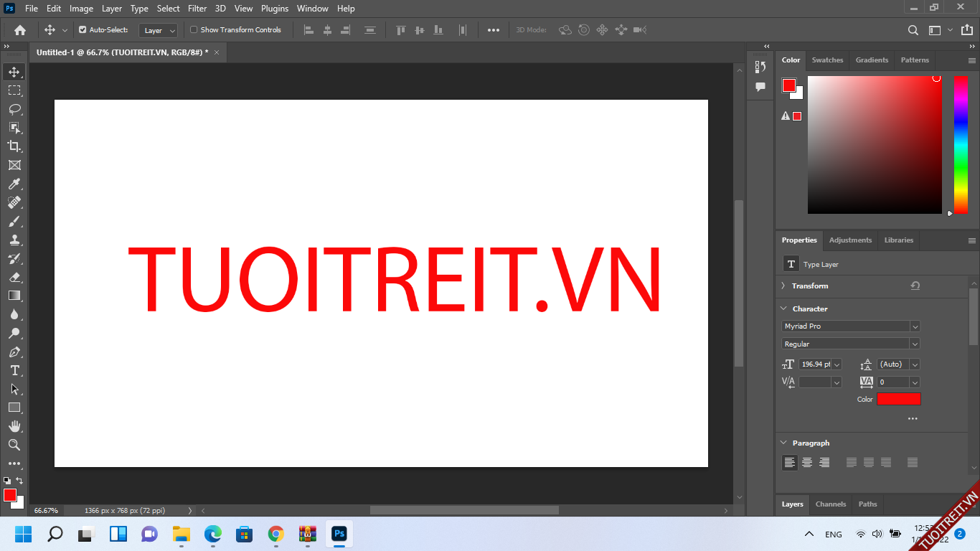Select the Zoom tool in toolbar

[x=14, y=445]
